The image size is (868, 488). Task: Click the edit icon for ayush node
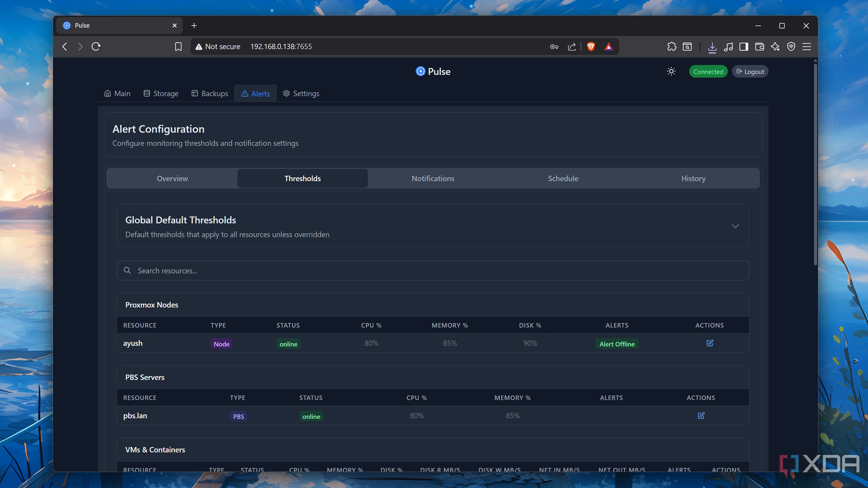click(710, 343)
